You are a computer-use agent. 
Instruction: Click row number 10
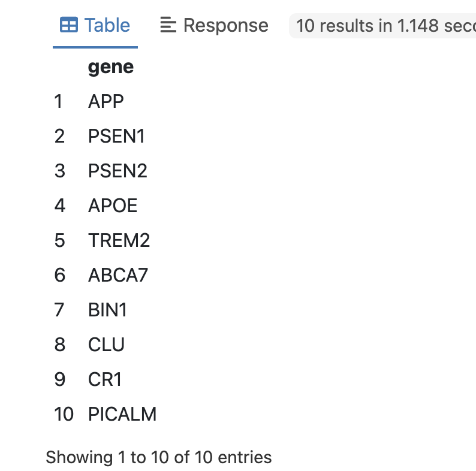(64, 414)
